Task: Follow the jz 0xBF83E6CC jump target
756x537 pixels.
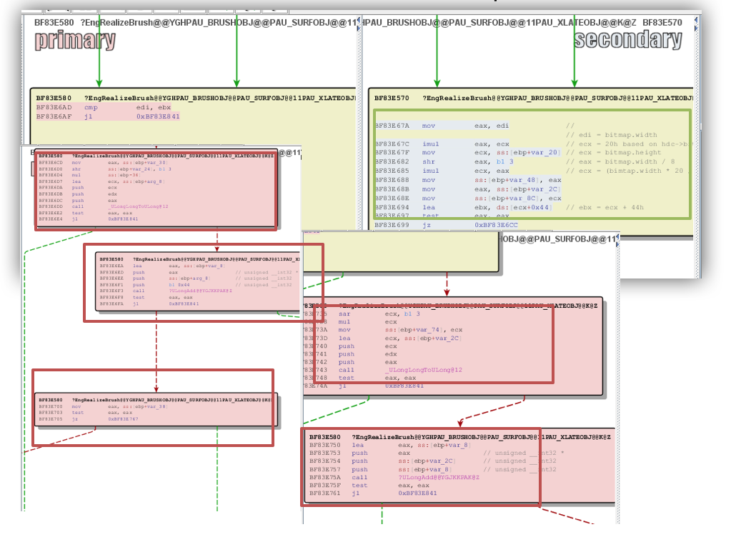Action: pos(499,225)
